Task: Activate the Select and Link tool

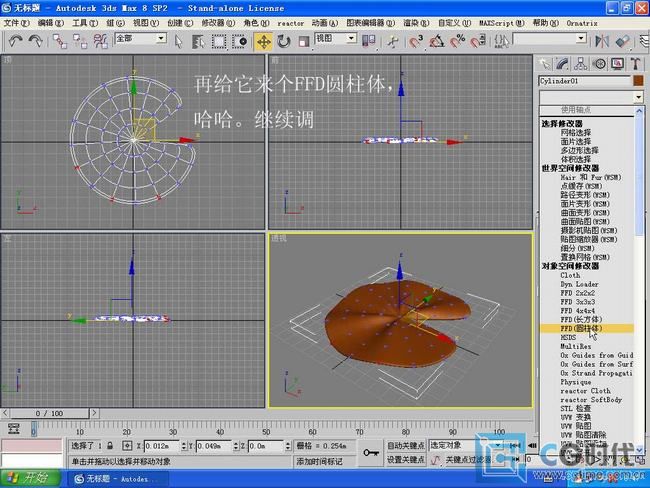Action: (60, 41)
